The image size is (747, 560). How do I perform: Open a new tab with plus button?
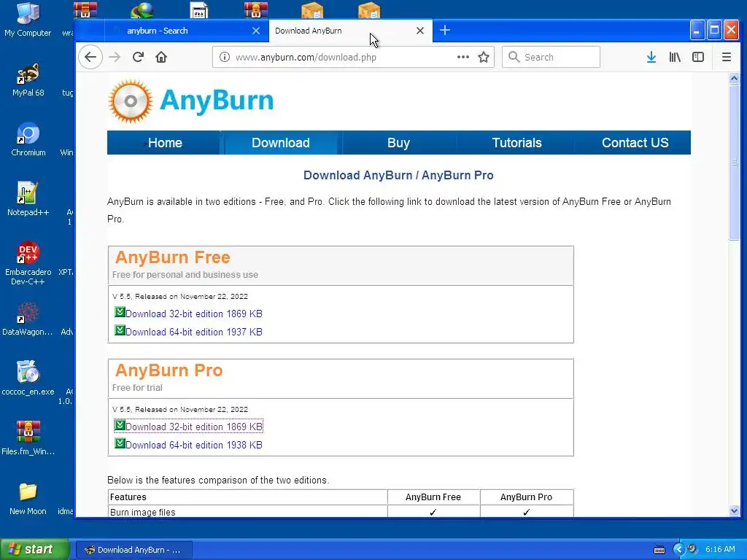[x=444, y=31]
